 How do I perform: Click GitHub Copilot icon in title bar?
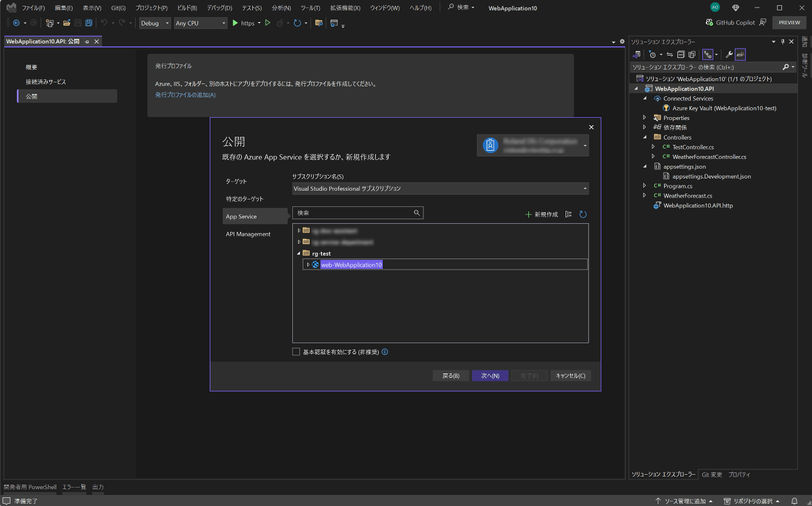(709, 23)
